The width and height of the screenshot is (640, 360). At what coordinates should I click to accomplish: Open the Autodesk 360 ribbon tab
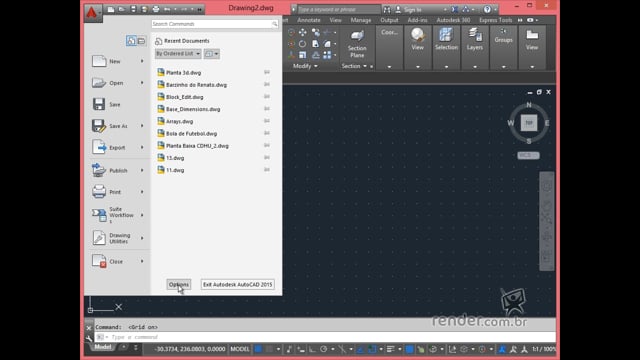point(453,20)
